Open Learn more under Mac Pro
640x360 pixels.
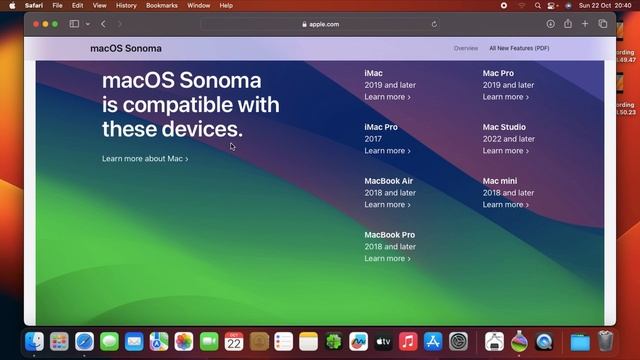pos(506,97)
